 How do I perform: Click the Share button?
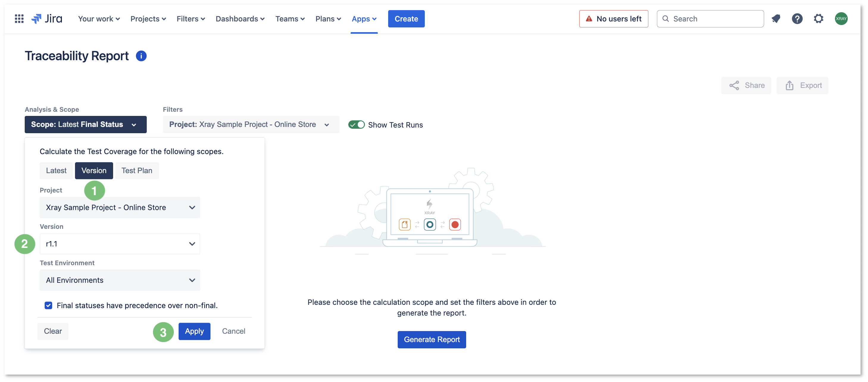click(746, 86)
